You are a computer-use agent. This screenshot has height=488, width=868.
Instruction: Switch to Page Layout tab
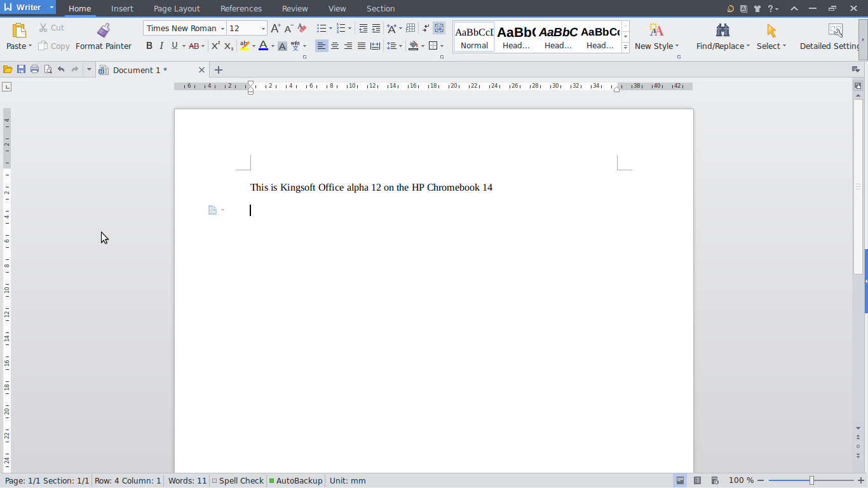pyautogui.click(x=177, y=8)
